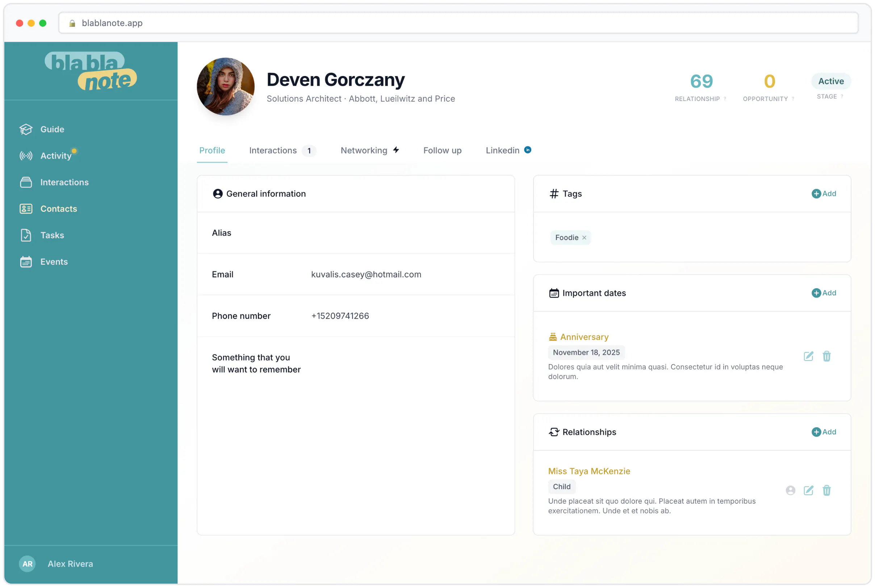875x588 pixels.
Task: Click the Important dates calendar icon
Action: tap(554, 293)
